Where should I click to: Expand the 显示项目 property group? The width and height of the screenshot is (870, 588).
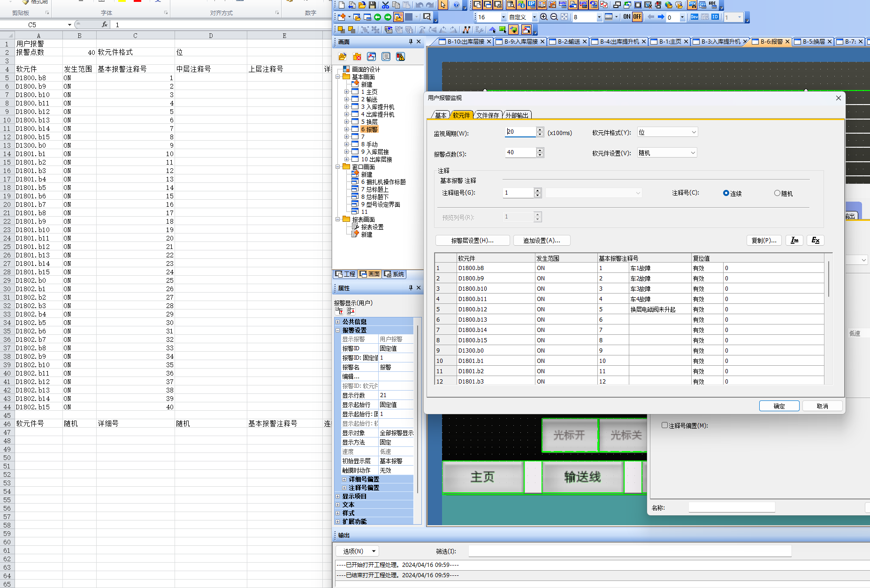(337, 496)
